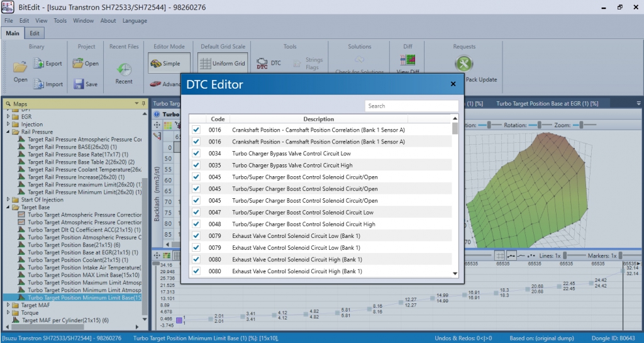Viewport: 644px width, 343px height.
Task: Open the Window menu
Action: click(84, 21)
